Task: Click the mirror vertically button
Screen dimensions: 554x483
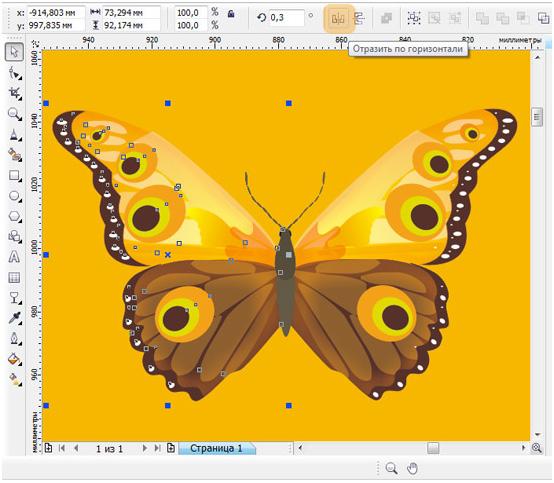Action: (x=359, y=18)
